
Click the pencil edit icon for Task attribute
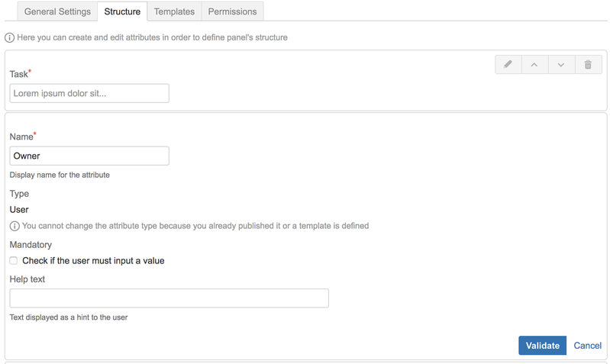pyautogui.click(x=508, y=65)
